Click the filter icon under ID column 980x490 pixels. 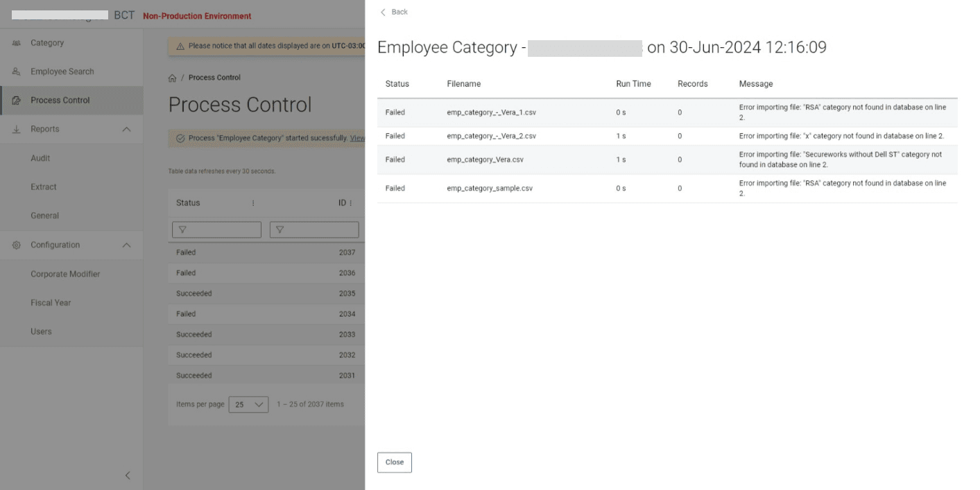(x=280, y=230)
